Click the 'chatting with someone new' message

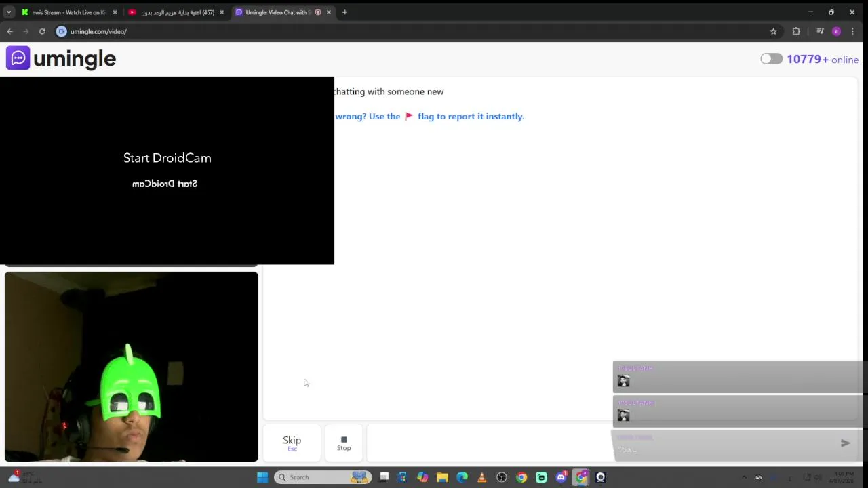(x=389, y=91)
